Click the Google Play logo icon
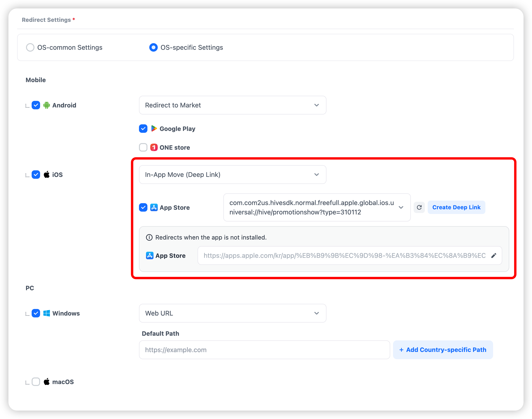The width and height of the screenshot is (532, 419). [x=154, y=129]
